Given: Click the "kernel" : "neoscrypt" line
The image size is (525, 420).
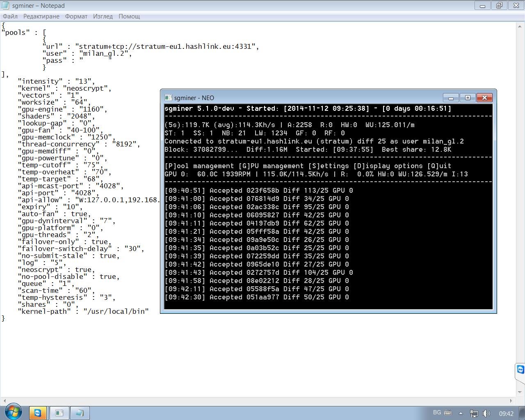Looking at the screenshot, I should (x=64, y=88).
